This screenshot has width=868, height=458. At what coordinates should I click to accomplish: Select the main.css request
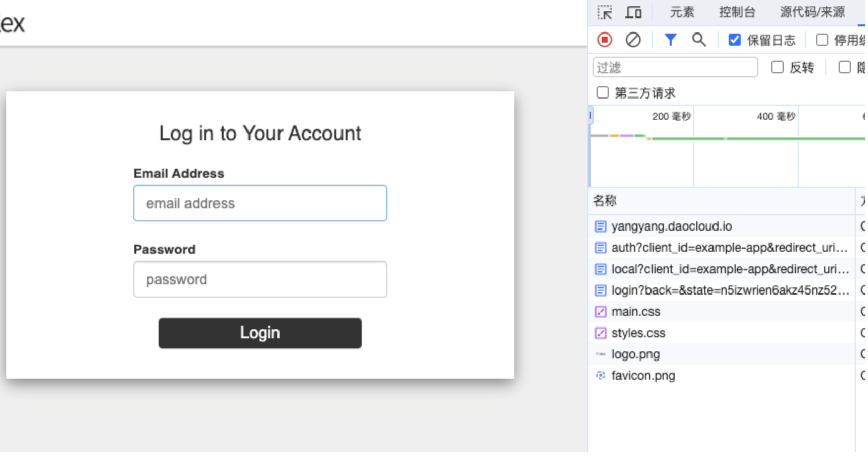point(636,312)
